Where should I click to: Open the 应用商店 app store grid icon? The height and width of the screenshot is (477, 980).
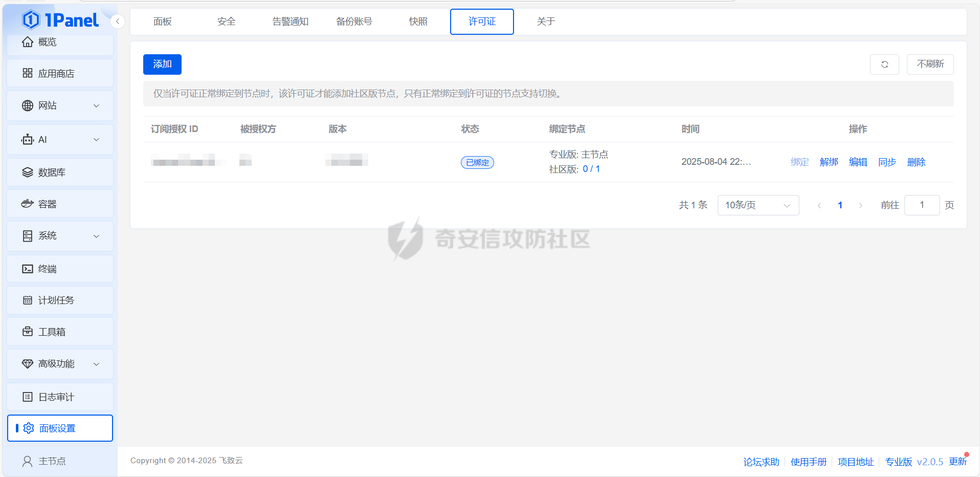[28, 73]
